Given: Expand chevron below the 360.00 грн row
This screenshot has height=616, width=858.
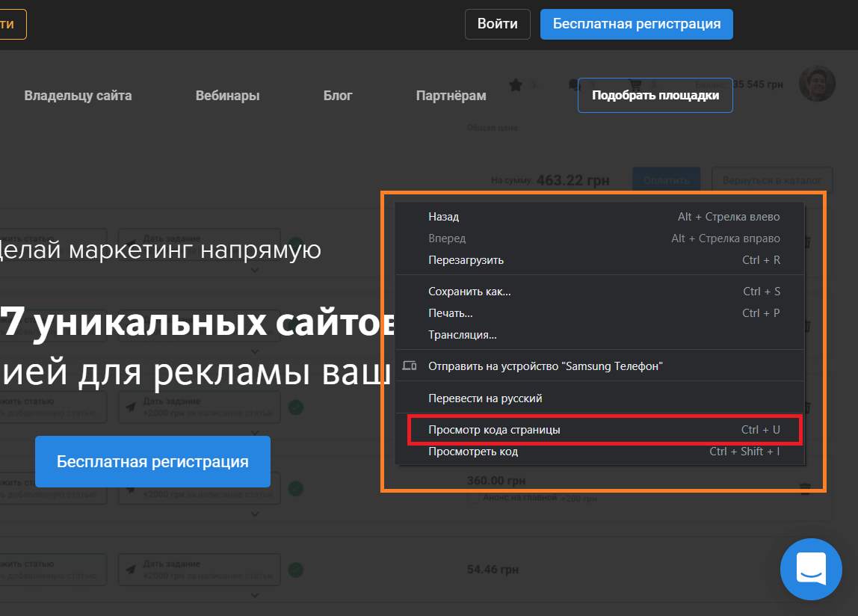Looking at the screenshot, I should 255,514.
